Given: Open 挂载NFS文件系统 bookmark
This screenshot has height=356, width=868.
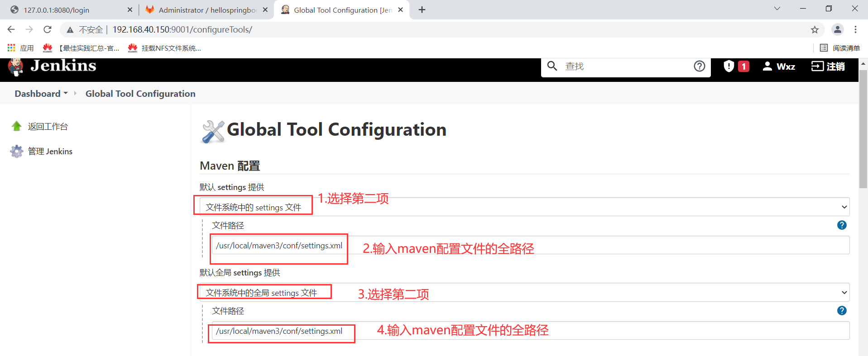Looking at the screenshot, I should pos(165,48).
